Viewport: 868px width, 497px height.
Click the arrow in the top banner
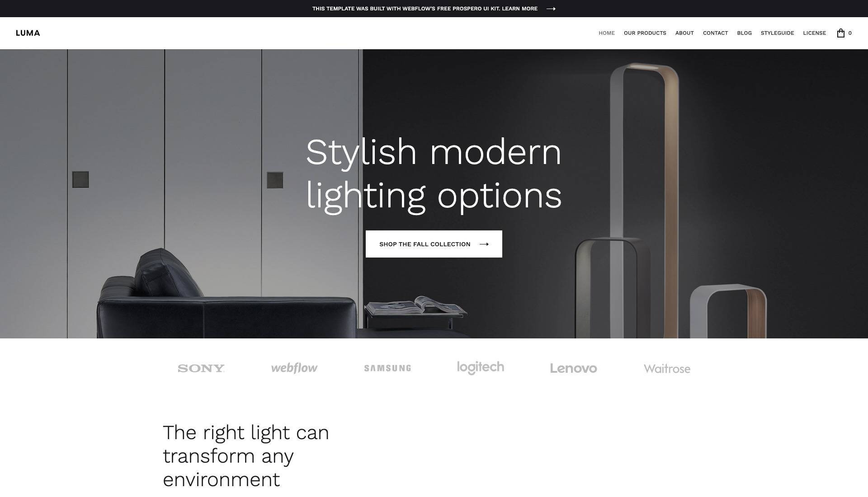pyautogui.click(x=551, y=9)
